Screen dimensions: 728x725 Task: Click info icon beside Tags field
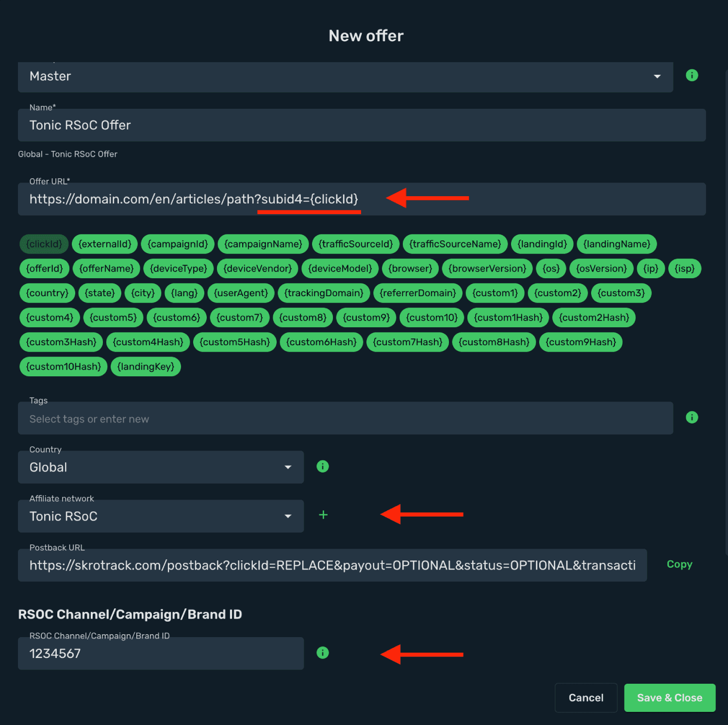pos(692,417)
